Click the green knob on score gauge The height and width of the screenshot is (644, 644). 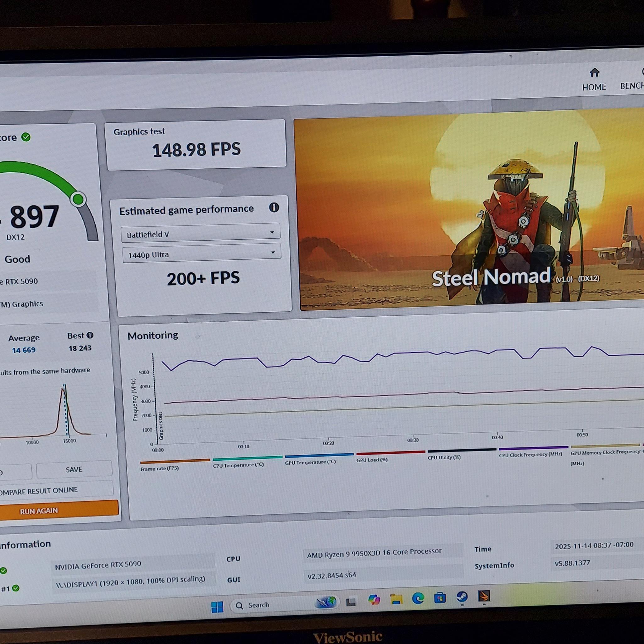tap(78, 199)
